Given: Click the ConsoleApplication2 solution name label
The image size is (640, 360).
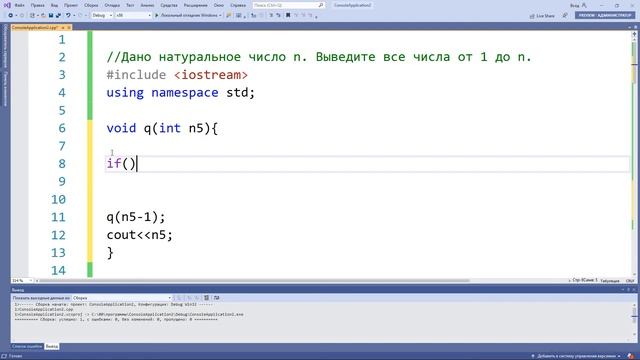Looking at the screenshot, I should coord(352,5).
